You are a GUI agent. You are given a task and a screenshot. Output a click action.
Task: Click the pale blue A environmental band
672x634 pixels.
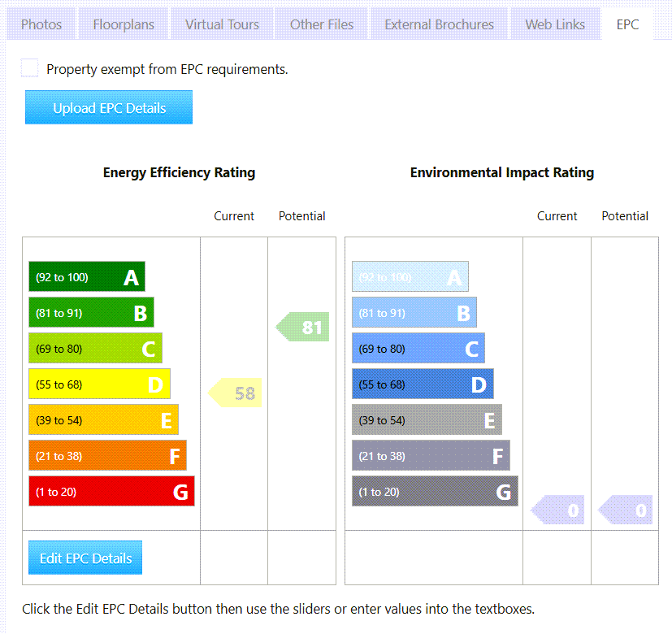coord(410,277)
